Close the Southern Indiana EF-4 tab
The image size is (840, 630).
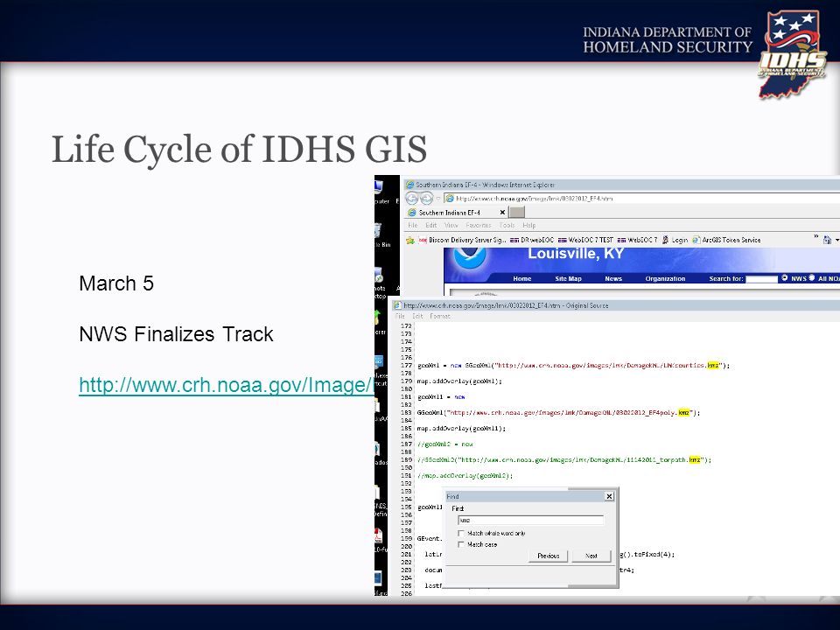[x=502, y=213]
